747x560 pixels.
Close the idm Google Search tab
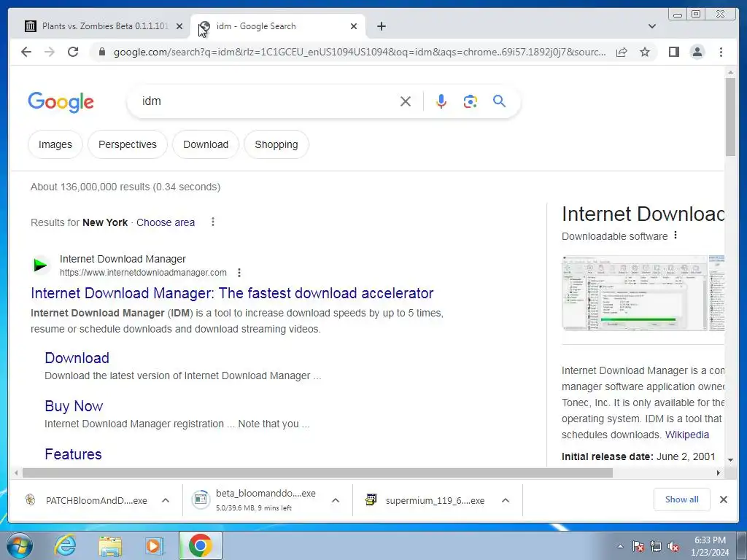point(354,26)
